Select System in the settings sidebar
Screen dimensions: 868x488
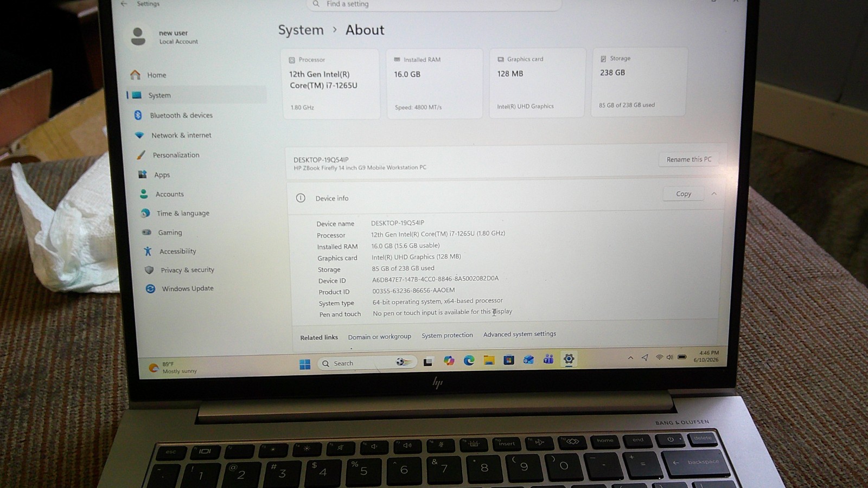click(x=196, y=95)
